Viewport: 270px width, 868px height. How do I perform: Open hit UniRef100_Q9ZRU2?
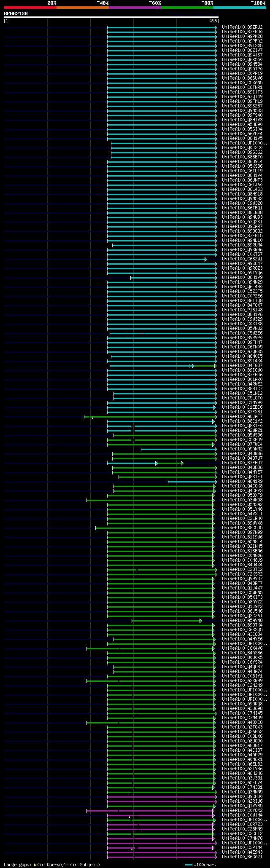[242, 27]
